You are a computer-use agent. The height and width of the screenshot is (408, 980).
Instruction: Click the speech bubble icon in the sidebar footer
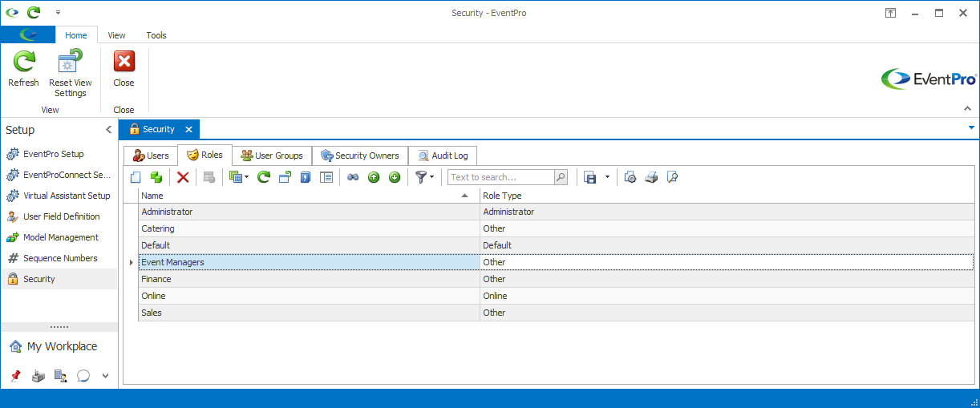coord(83,375)
